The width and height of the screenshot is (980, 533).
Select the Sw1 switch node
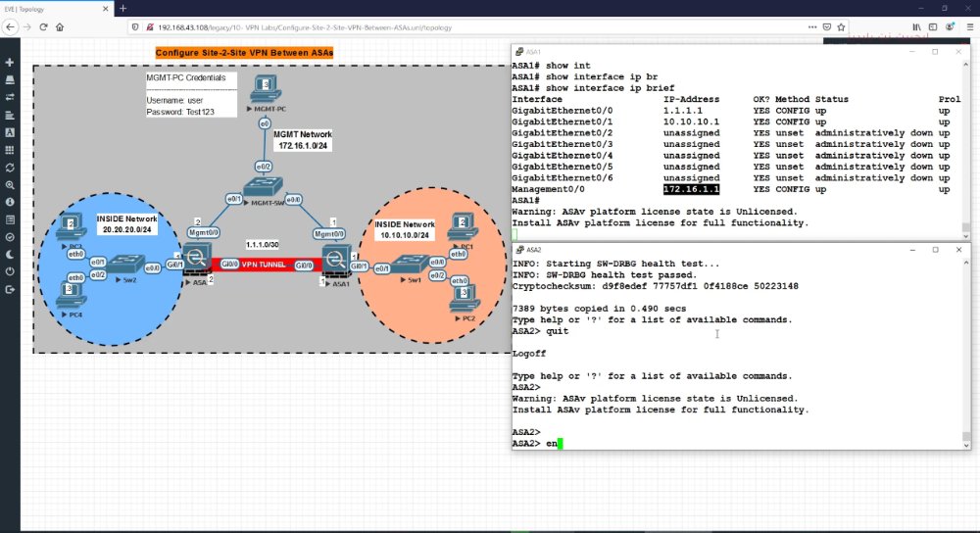tap(410, 265)
